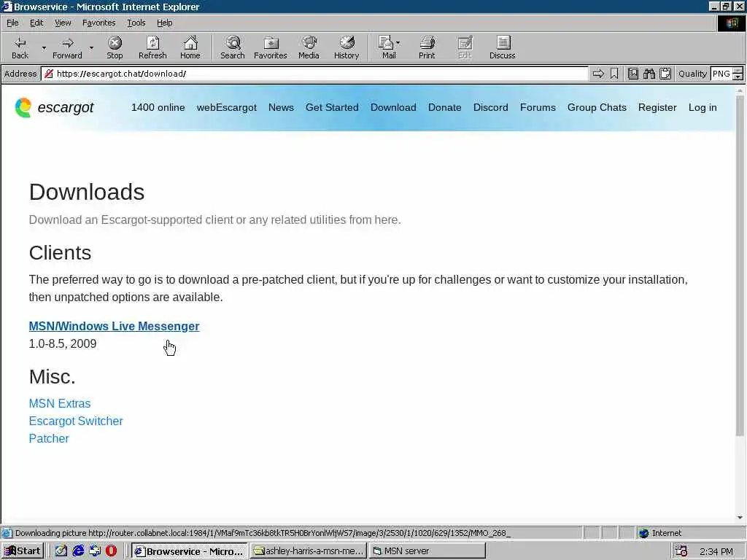Image resolution: width=747 pixels, height=560 pixels.
Task: Click the system tray scheduler icon
Action: (681, 551)
